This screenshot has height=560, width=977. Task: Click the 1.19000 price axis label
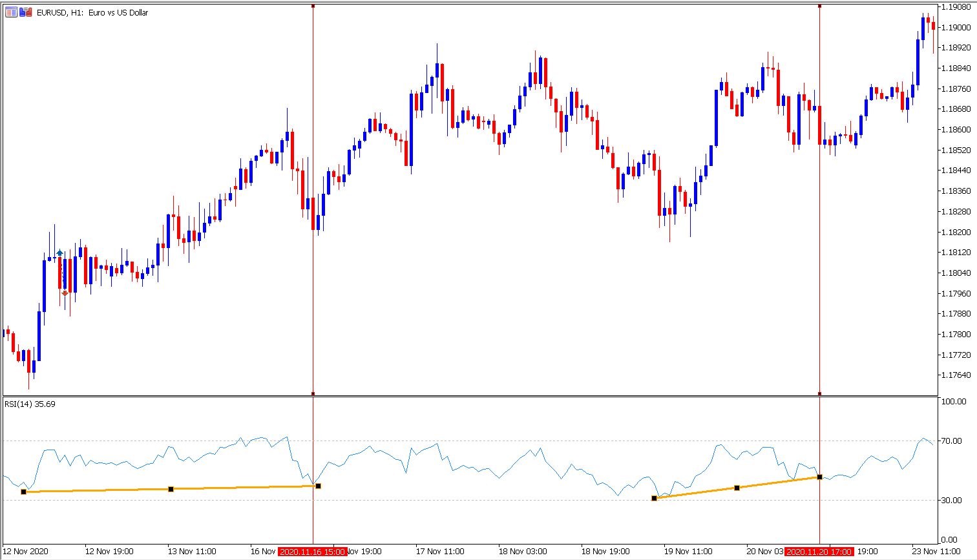[x=956, y=27]
